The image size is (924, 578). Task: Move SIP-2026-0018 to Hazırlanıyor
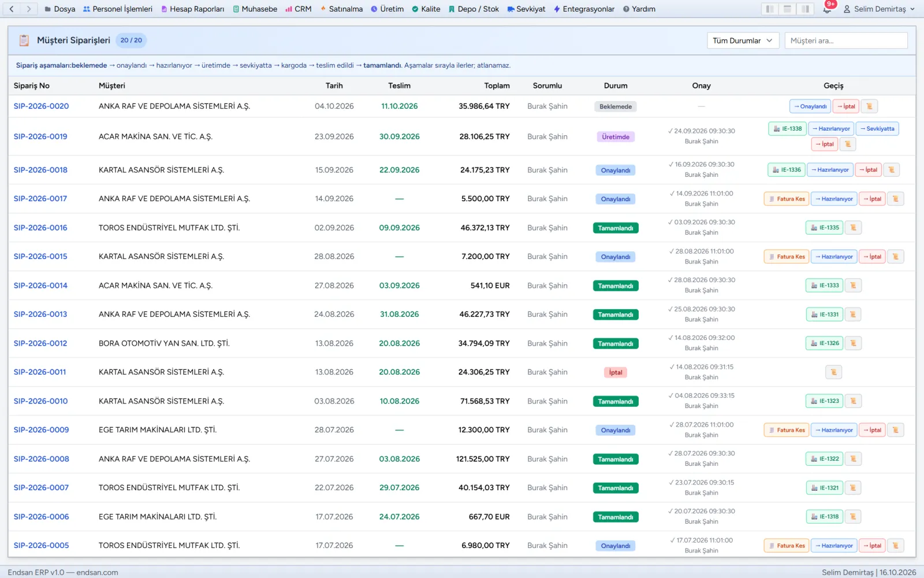pyautogui.click(x=830, y=170)
